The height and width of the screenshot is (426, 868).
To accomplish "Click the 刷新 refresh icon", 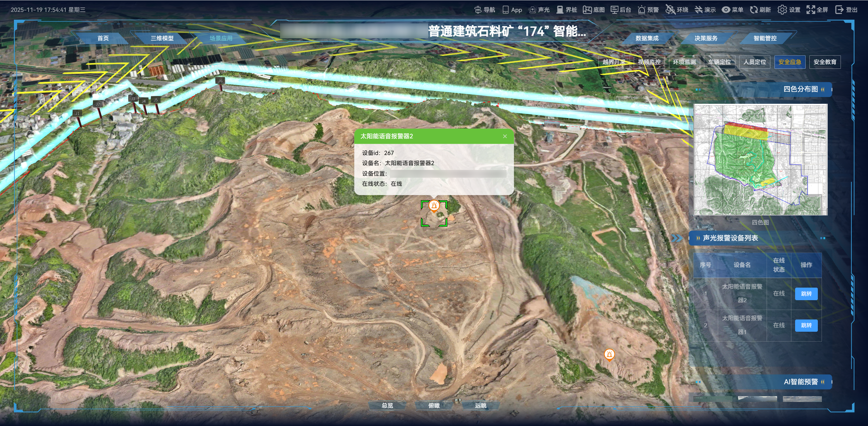I will pos(754,10).
